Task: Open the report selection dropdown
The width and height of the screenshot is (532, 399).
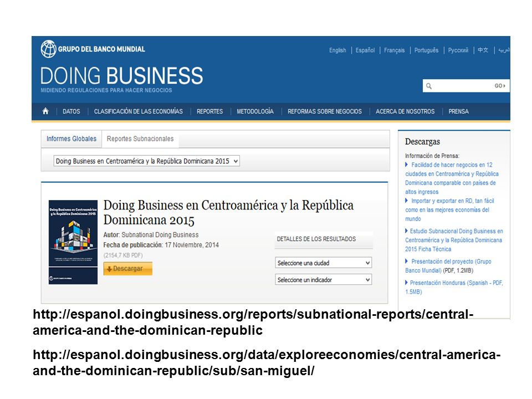Action: coord(146,161)
